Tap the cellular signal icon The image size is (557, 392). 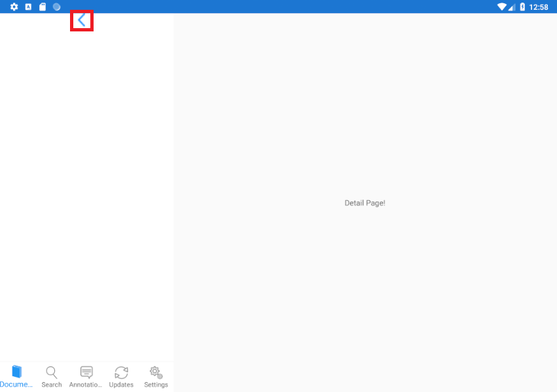[x=512, y=7]
